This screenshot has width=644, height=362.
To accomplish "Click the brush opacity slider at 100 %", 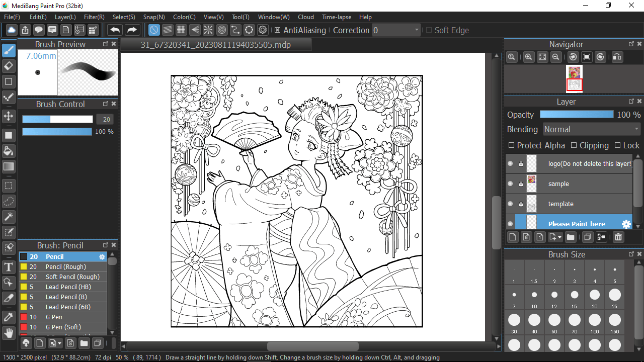I will [57, 132].
